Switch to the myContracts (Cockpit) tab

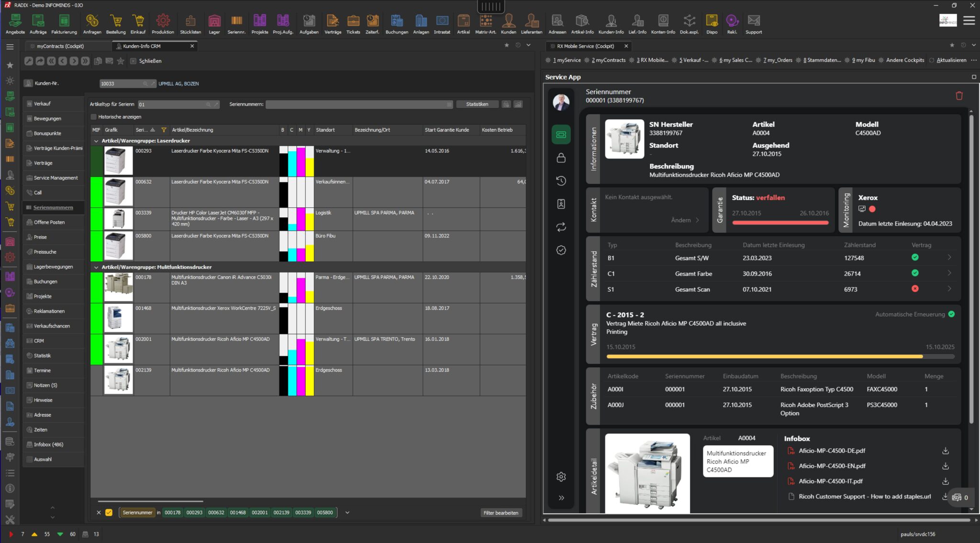coord(60,46)
